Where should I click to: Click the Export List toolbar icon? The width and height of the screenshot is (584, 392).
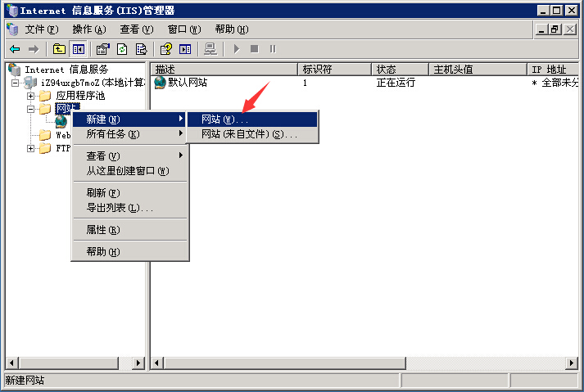(x=140, y=49)
